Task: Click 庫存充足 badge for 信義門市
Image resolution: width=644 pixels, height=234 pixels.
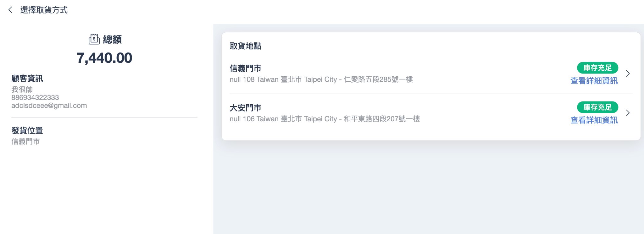Action: [x=597, y=68]
